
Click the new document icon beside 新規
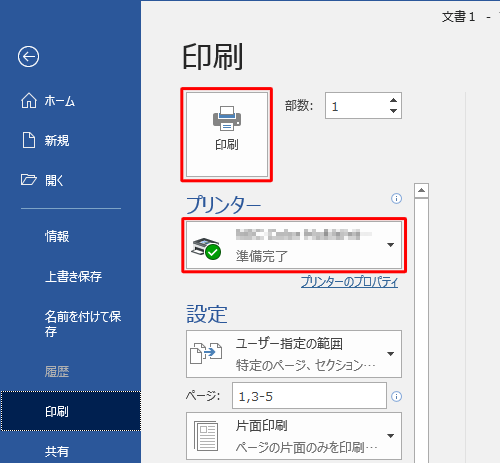[29, 140]
